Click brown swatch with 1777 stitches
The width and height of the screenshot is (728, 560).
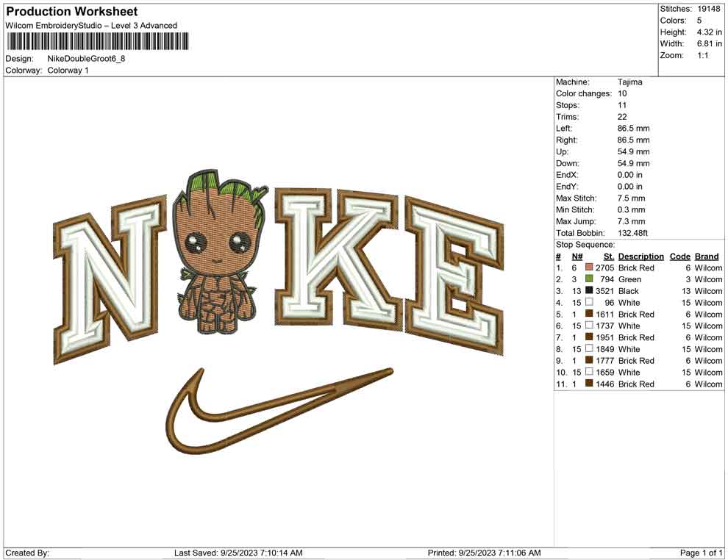[589, 360]
